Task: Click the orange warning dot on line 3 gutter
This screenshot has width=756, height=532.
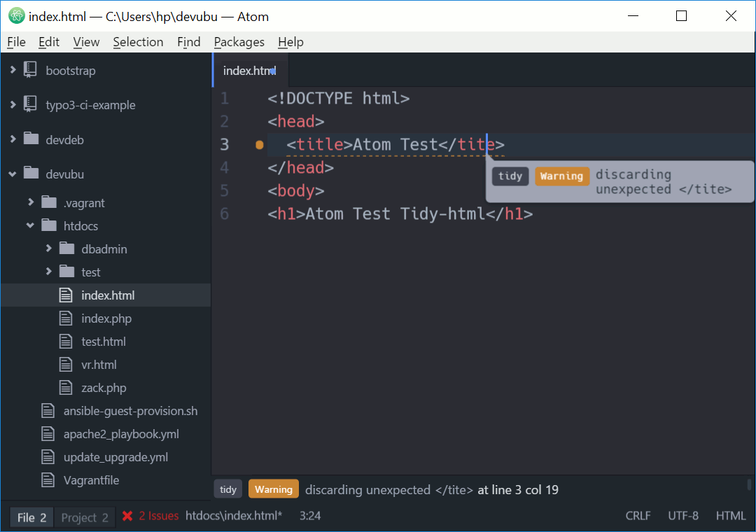Action: pos(258,144)
